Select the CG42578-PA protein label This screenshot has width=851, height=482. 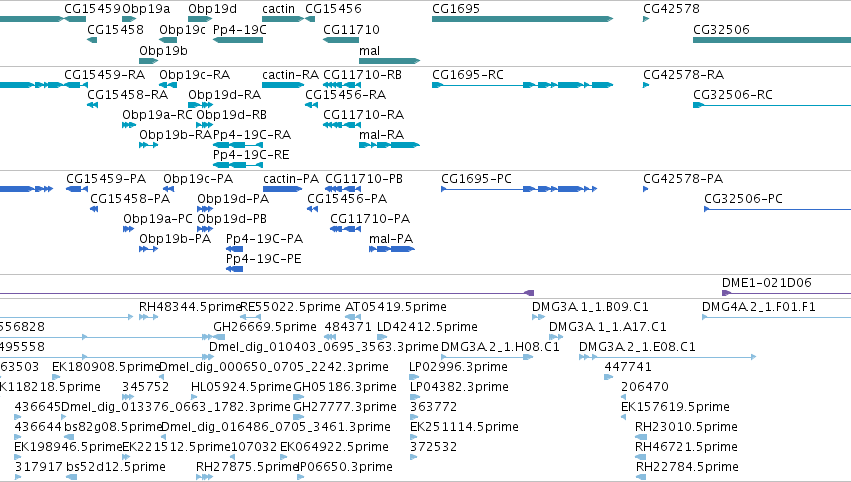point(683,179)
